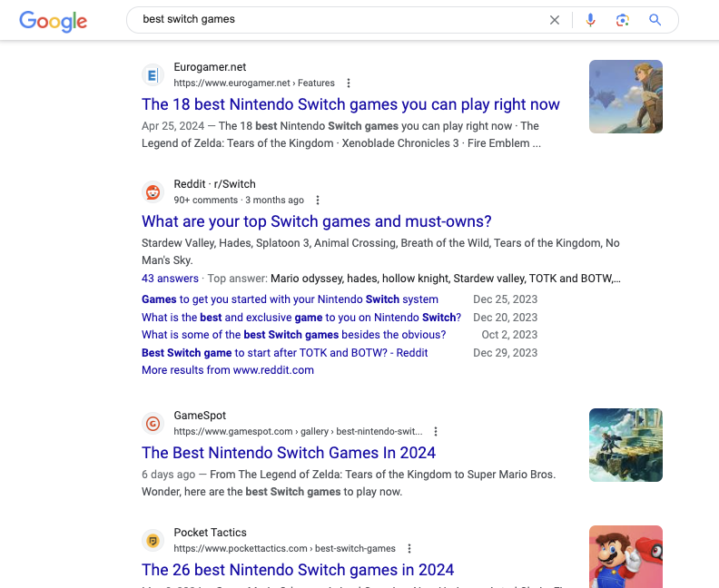Open options menu for Eurogamer result
This screenshot has height=588, width=719.
tap(349, 83)
